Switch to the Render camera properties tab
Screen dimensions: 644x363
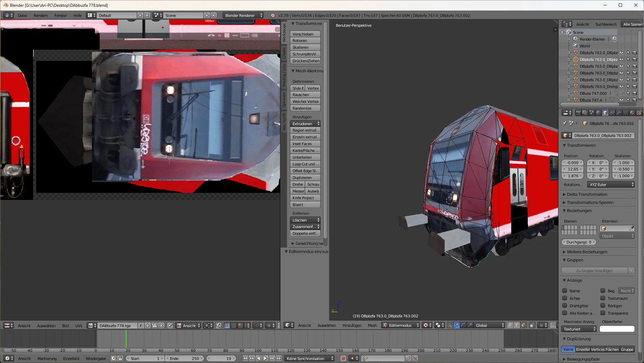578,113
